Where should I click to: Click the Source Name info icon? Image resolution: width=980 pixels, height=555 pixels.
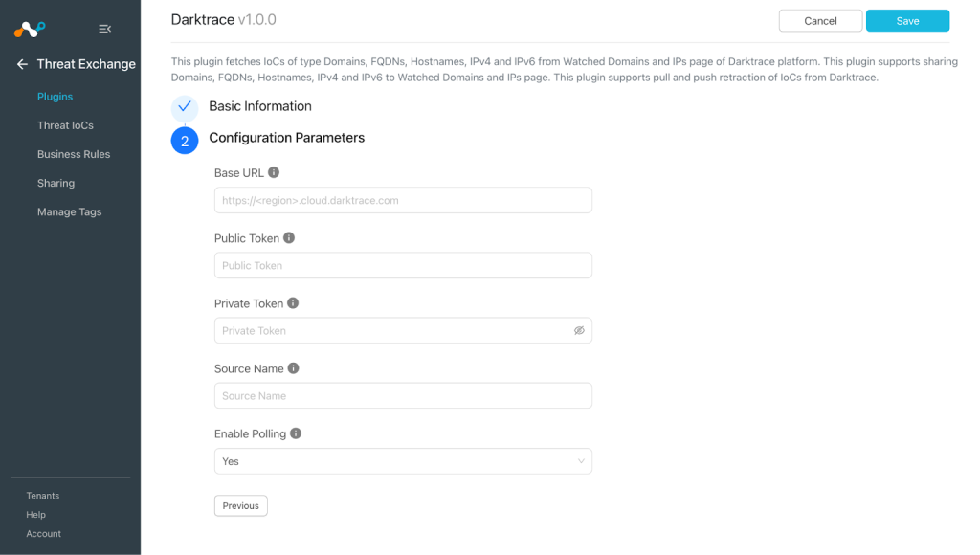coord(293,368)
